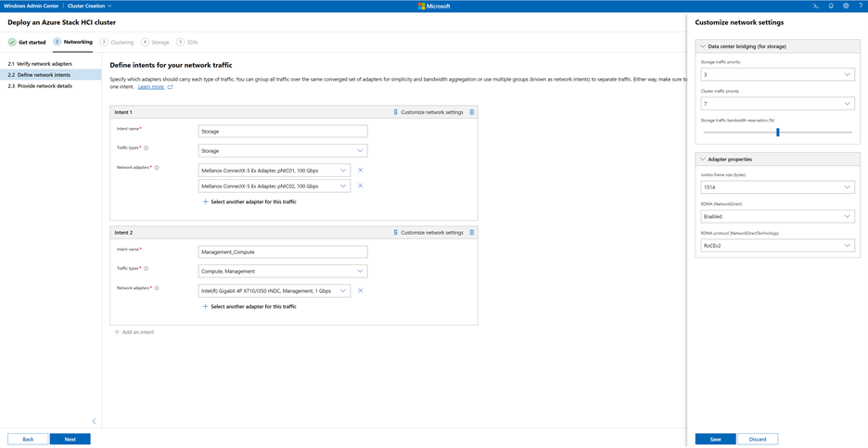Click Intent 2 name field Management_Compute

pyautogui.click(x=283, y=252)
